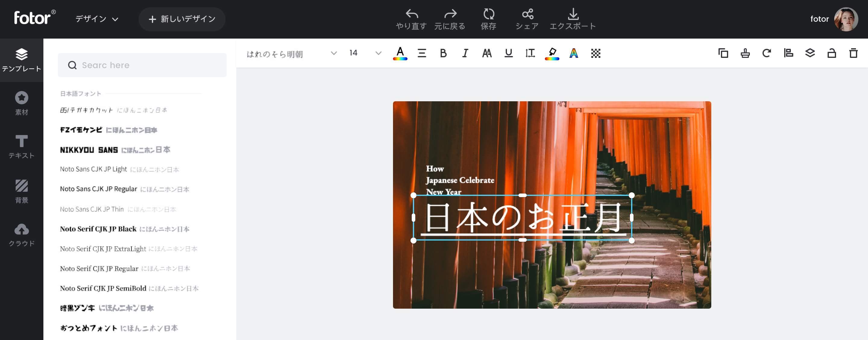Click the font search field

pos(142,65)
